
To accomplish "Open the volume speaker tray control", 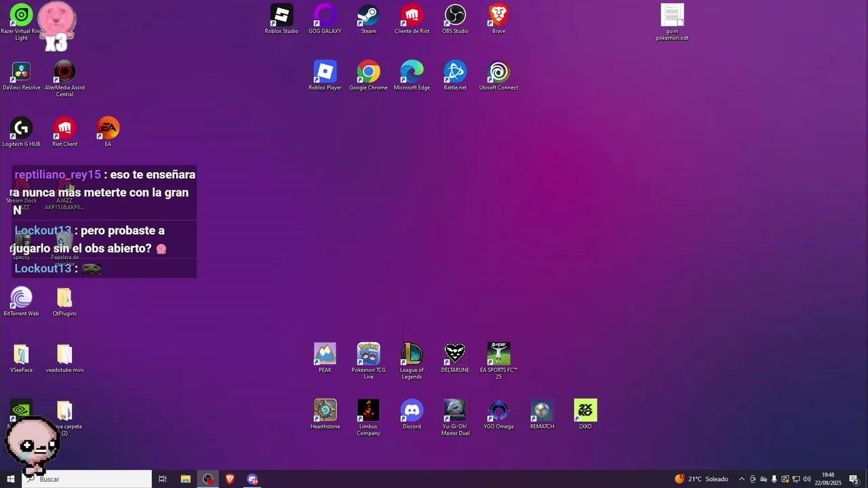I will tap(807, 479).
